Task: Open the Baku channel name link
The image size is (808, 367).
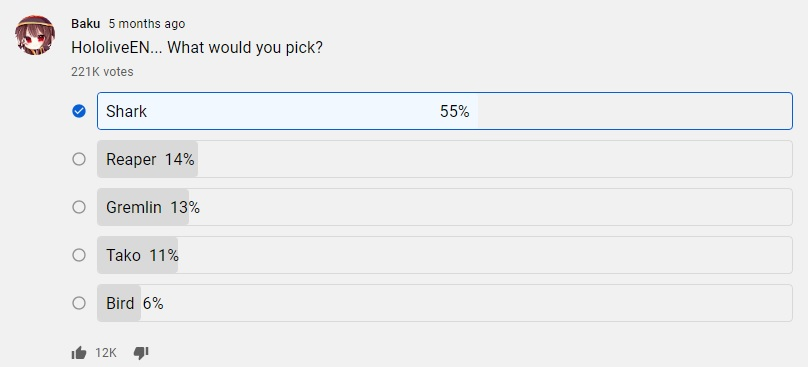Action: coord(86,24)
